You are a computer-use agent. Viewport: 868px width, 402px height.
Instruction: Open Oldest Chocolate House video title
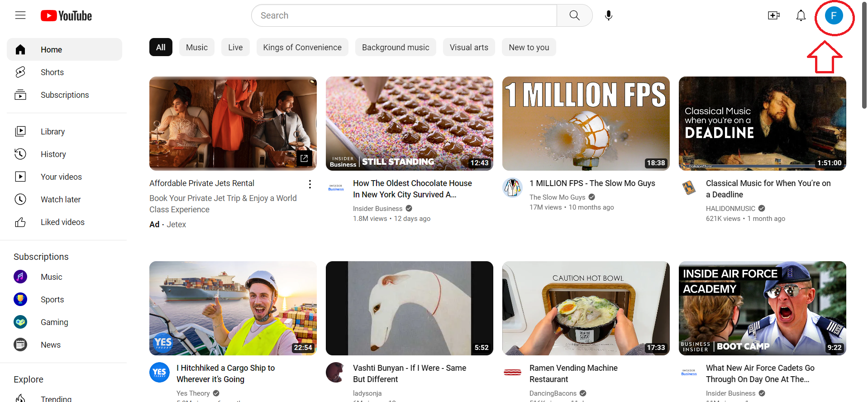tap(412, 189)
